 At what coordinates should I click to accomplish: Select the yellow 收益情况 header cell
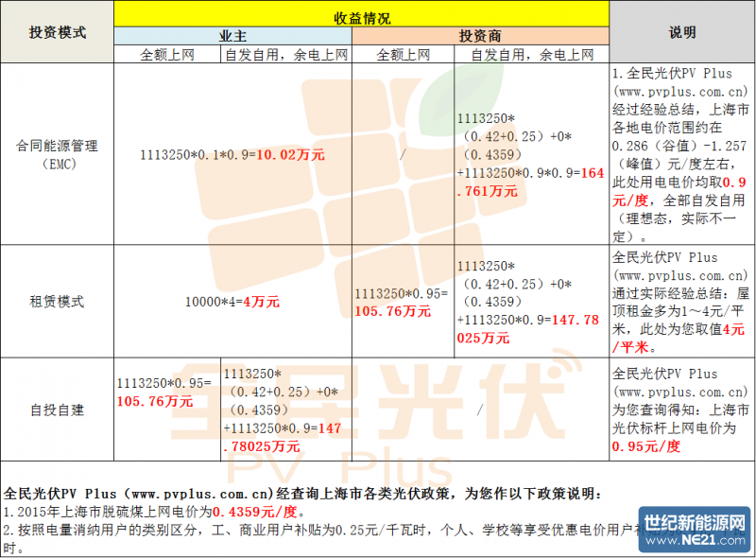point(362,17)
